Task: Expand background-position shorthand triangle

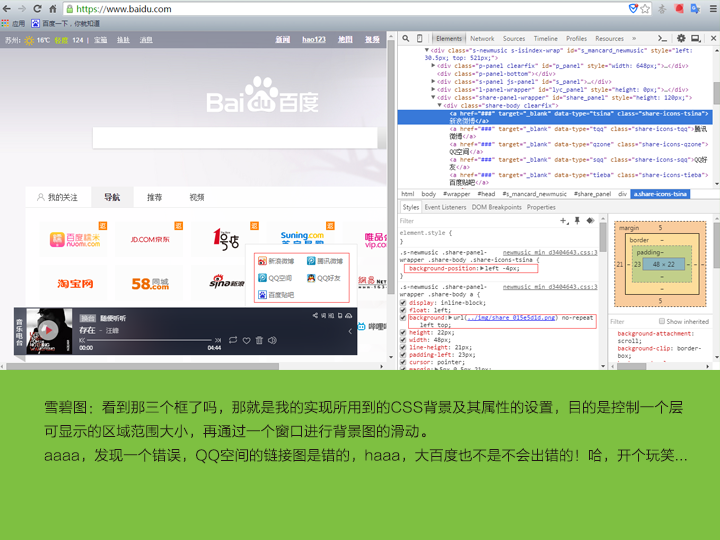Action: (482, 268)
